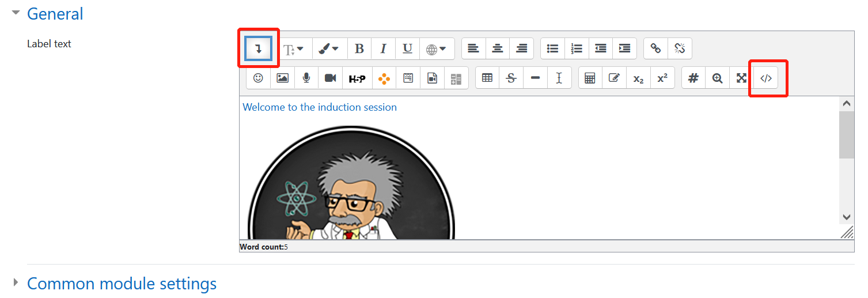The image size is (868, 298).
Task: Open the font colour brush dropdown
Action: click(x=329, y=49)
